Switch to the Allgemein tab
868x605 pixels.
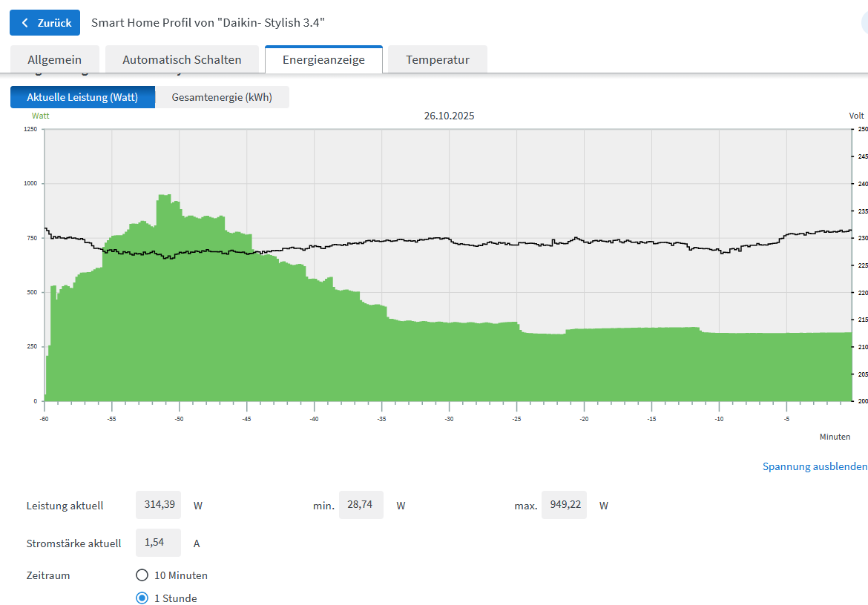54,60
